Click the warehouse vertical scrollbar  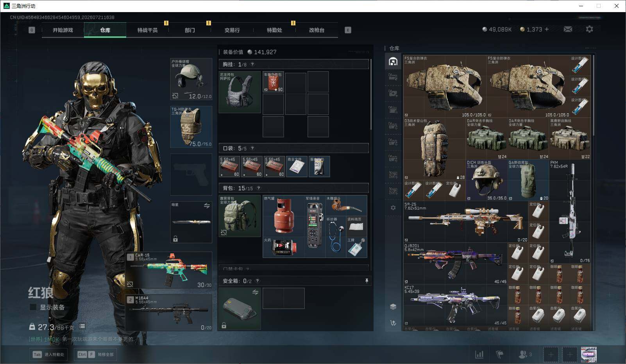pos(593,95)
